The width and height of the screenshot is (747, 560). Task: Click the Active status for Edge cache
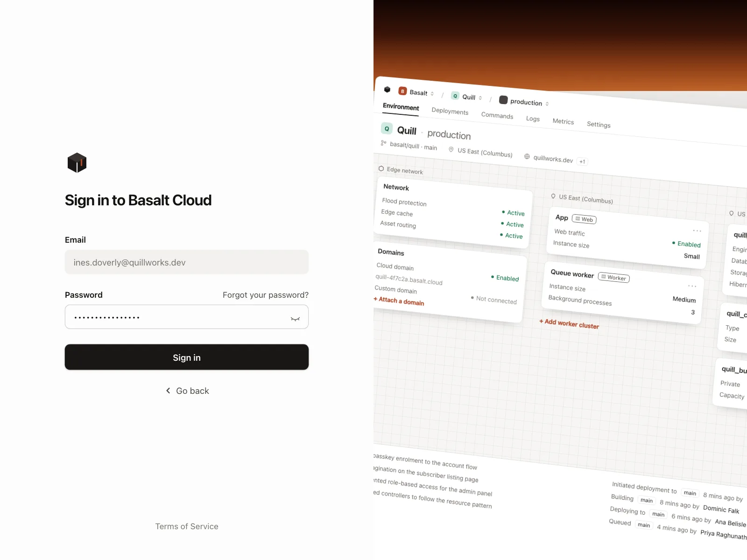(512, 224)
